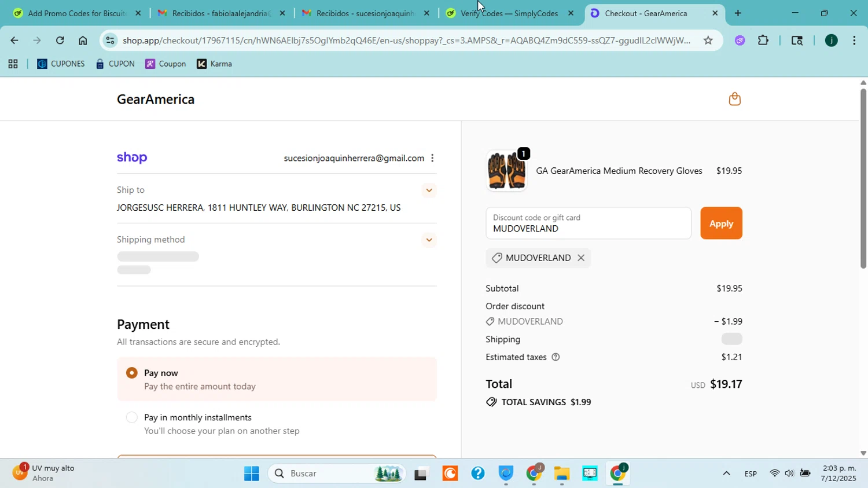Image resolution: width=868 pixels, height=488 pixels.
Task: Show hidden system tray icons
Action: [x=726, y=474]
